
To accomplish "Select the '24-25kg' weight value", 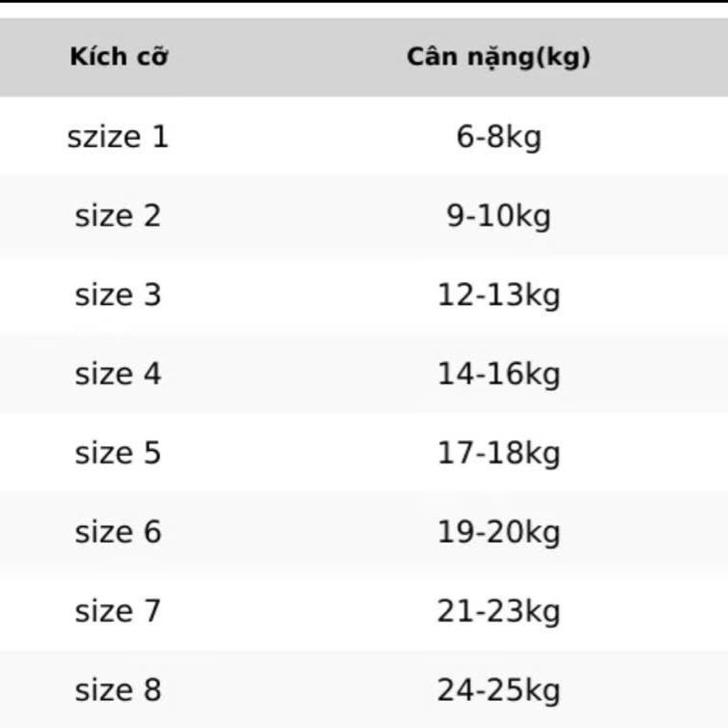I will pos(498,691).
